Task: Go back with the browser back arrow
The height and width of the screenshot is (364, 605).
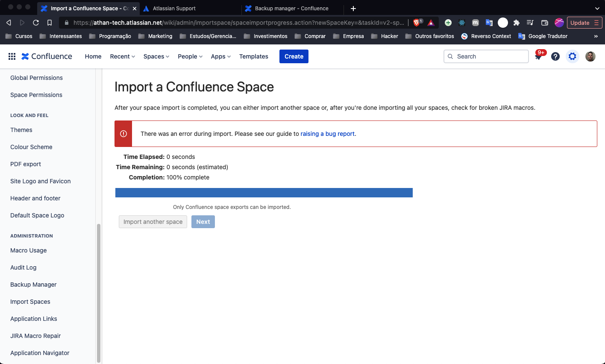Action: [x=9, y=23]
